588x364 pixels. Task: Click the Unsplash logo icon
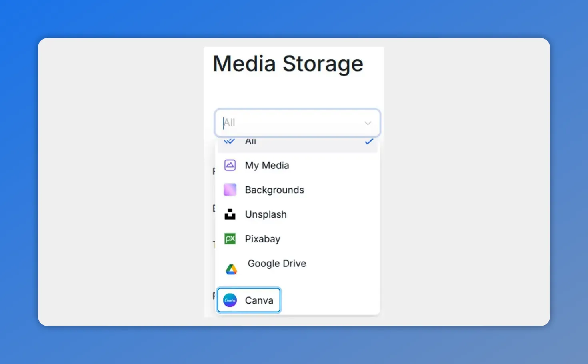point(230,214)
